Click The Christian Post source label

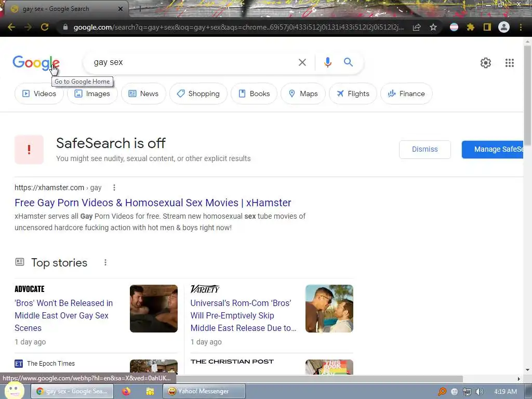tap(232, 362)
